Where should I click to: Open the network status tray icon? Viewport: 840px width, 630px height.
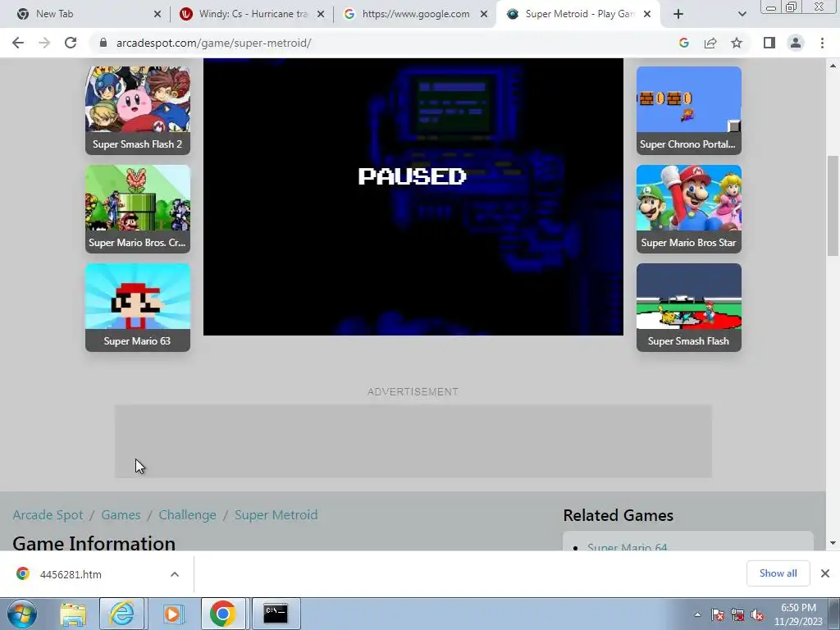pos(737,614)
